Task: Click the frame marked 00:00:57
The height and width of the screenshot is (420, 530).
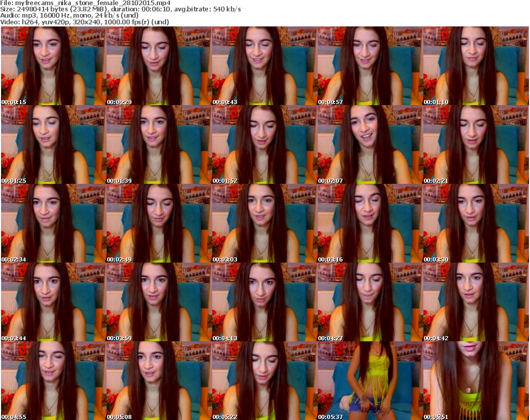Action: click(x=370, y=66)
